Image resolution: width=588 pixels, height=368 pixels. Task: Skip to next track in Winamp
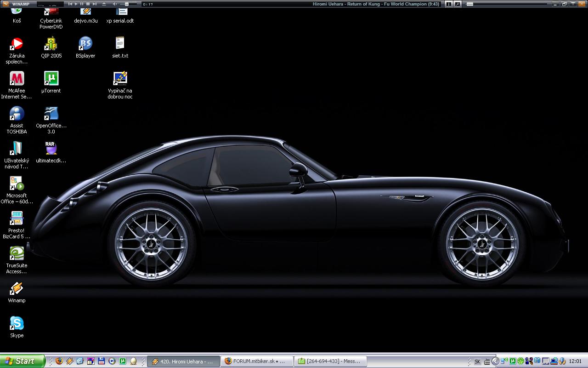click(x=95, y=4)
